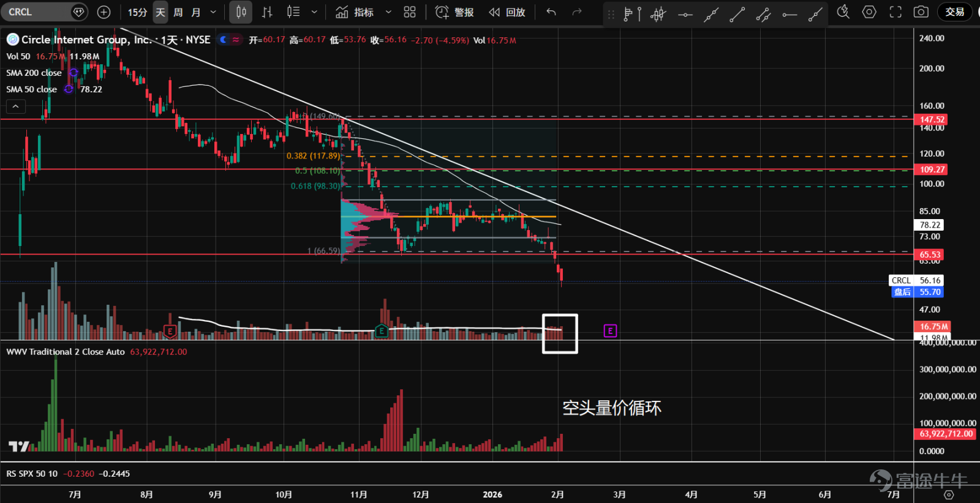Viewport: 980px width, 503px height.
Task: Click the diamond premium icon beside CRCL
Action: tap(78, 12)
